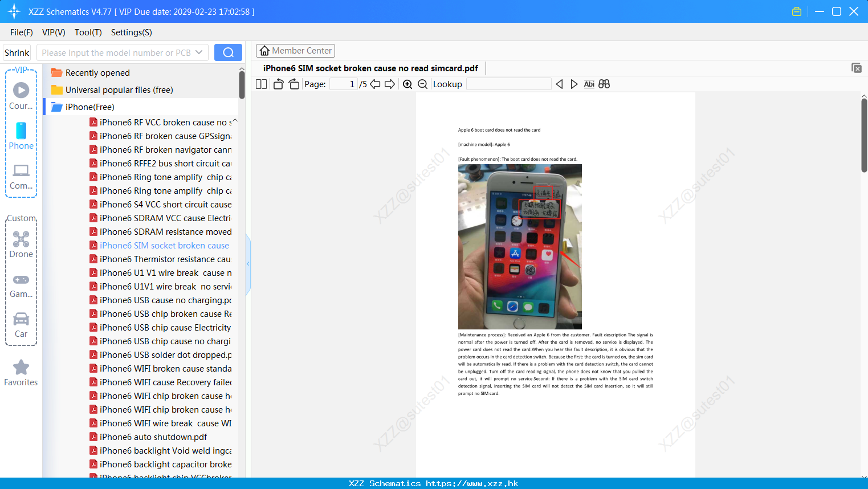Find next lookup match
Screen dimensions: 868x489
pos(574,84)
